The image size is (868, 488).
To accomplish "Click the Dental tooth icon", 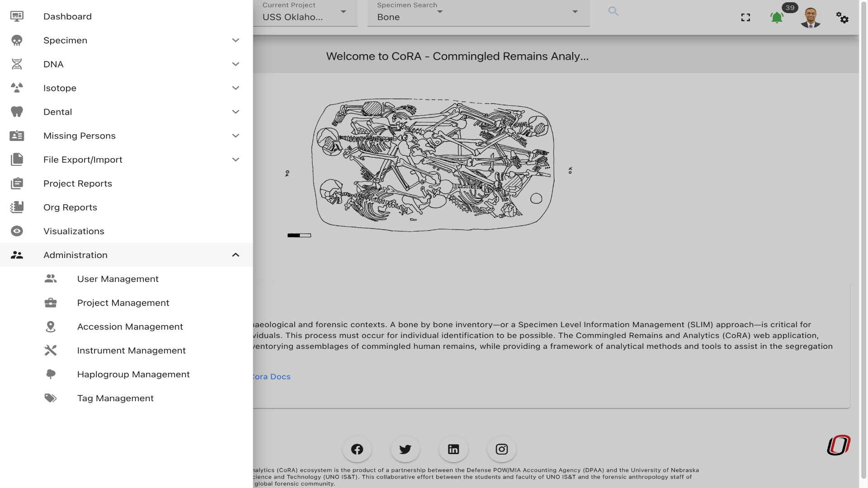I will pyautogui.click(x=17, y=112).
